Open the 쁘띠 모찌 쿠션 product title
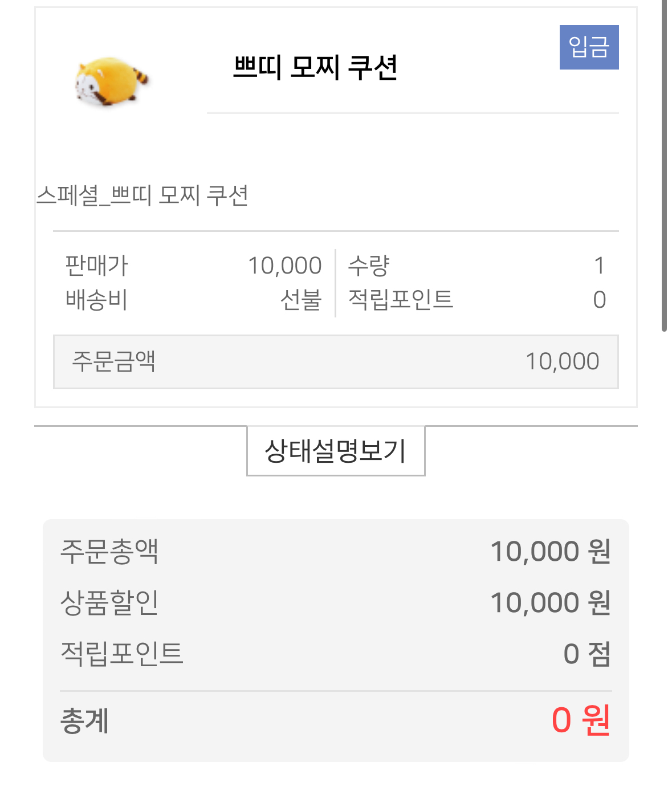672x799 pixels. [x=315, y=68]
